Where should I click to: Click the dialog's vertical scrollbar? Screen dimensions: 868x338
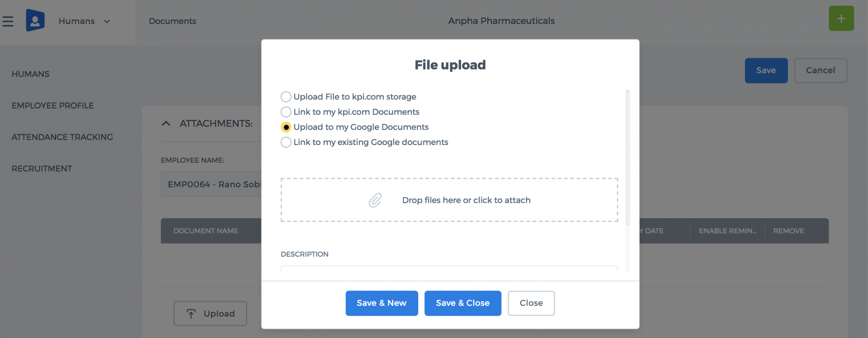pyautogui.click(x=627, y=158)
